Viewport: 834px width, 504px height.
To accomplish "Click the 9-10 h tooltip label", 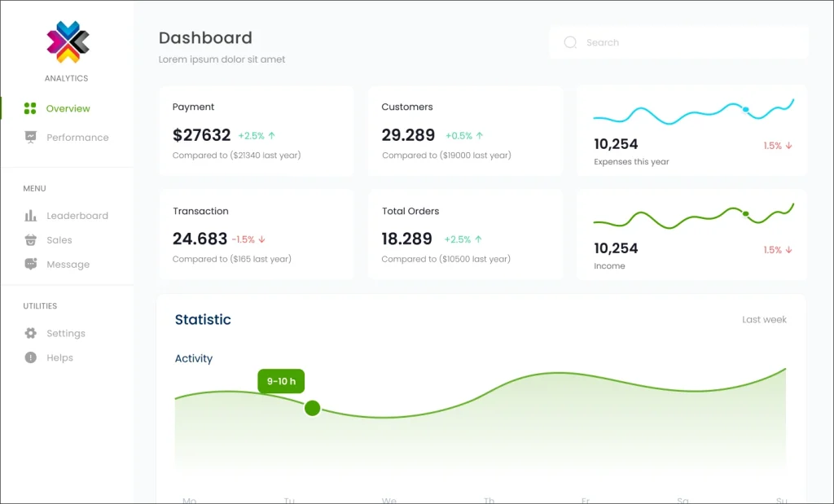I will [281, 381].
